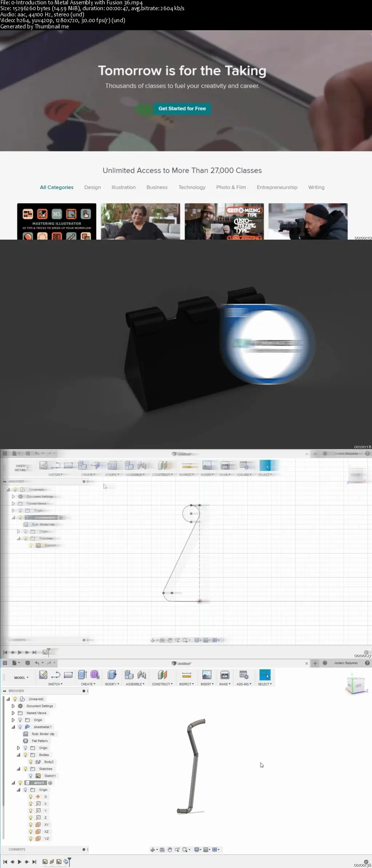Viewport: 372px width, 868px height.
Task: Collapse the BROWSER panel arrows in MODEL frame
Action: point(4,691)
